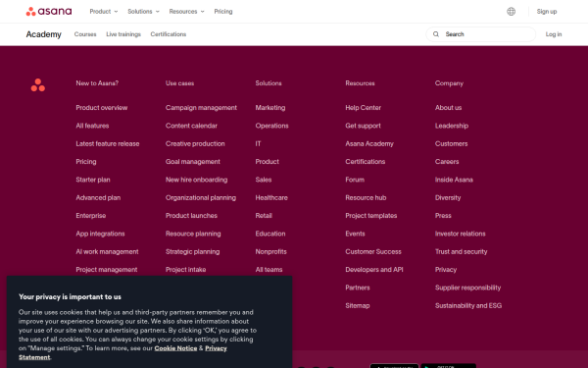Open Get support link
The height and width of the screenshot is (368, 588).
click(363, 126)
